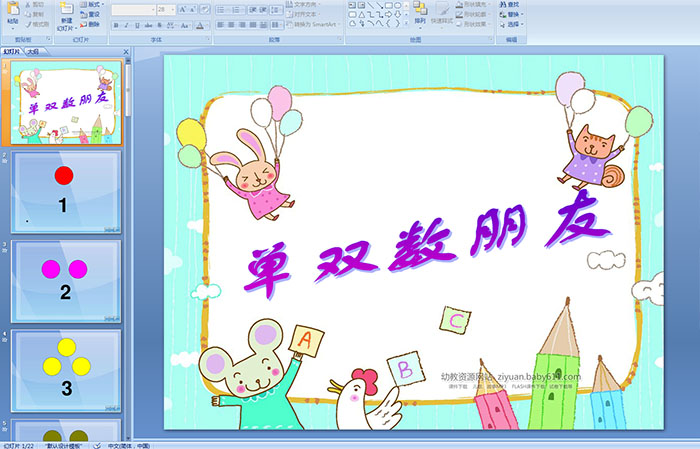The image size is (700, 449).
Task: Expand the shapes gallery More arrow
Action: (406, 23)
